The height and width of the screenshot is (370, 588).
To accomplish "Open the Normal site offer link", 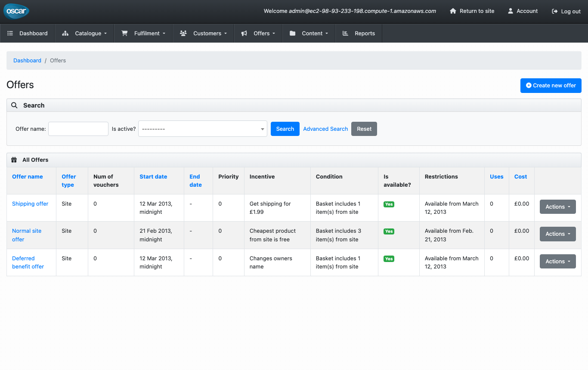I will tap(27, 235).
